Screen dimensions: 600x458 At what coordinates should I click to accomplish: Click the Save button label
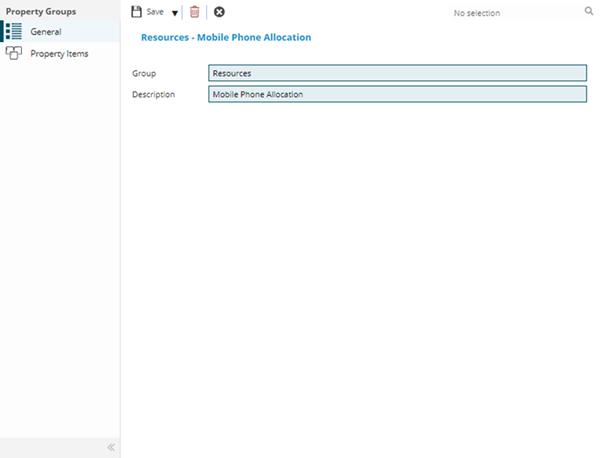(x=155, y=12)
